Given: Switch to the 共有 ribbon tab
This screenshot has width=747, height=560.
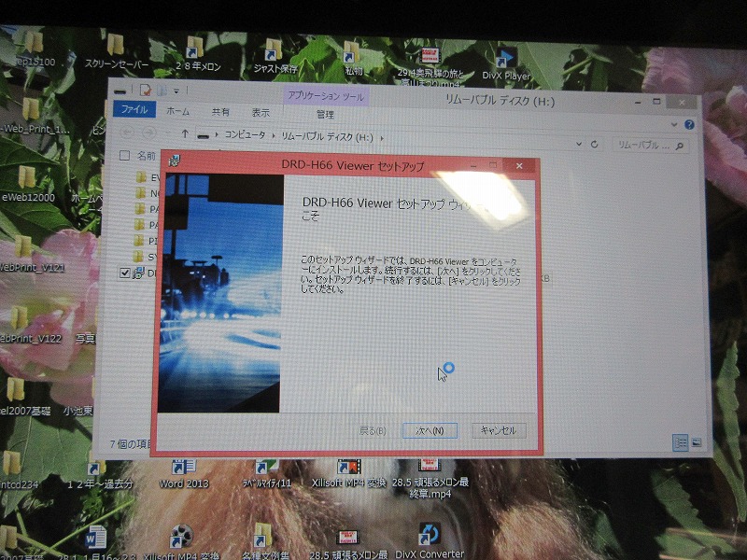Looking at the screenshot, I should (x=220, y=112).
